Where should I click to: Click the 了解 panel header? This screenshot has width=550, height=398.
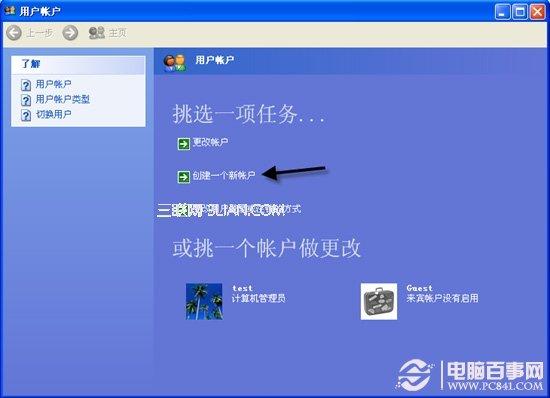[x=78, y=65]
